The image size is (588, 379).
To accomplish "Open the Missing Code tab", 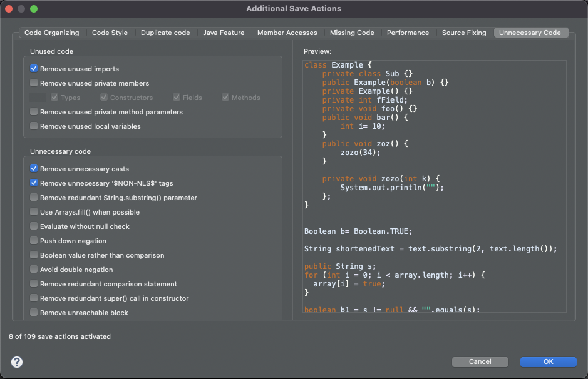I will [352, 33].
